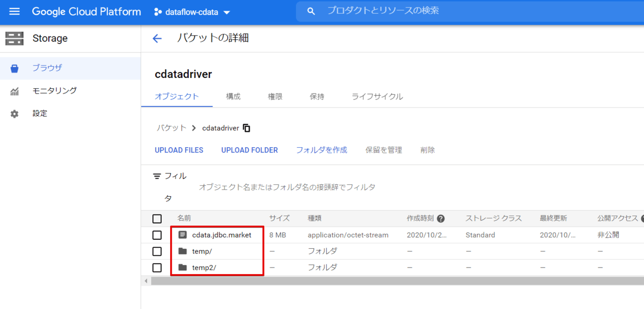644x309 pixels.
Task: Click the バケット breadcrumb link
Action: pyautogui.click(x=172, y=128)
